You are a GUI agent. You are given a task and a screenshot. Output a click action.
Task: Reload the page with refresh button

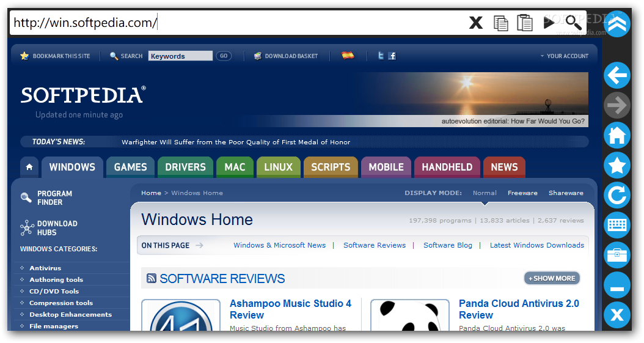pos(617,195)
